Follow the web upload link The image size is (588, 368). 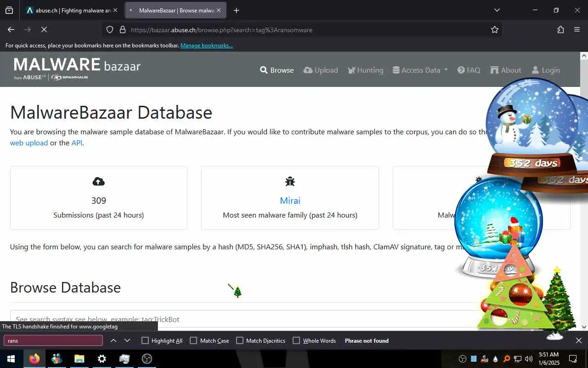pos(29,143)
